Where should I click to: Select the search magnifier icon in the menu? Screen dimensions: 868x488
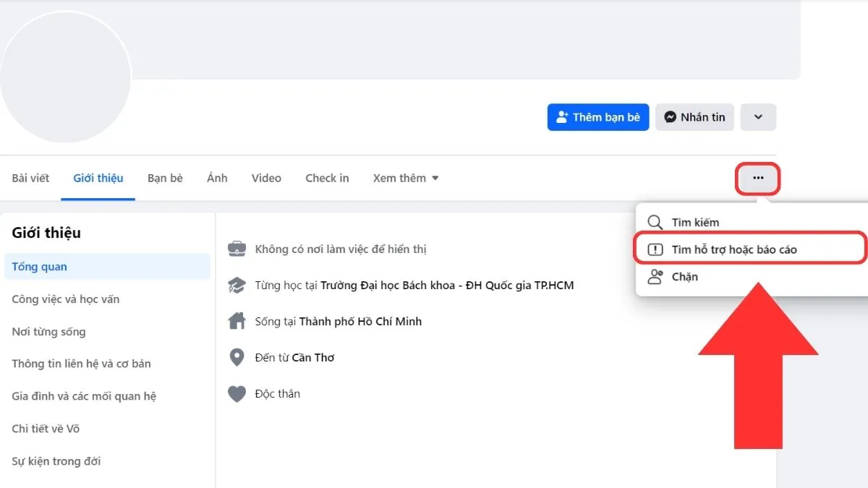(655, 222)
